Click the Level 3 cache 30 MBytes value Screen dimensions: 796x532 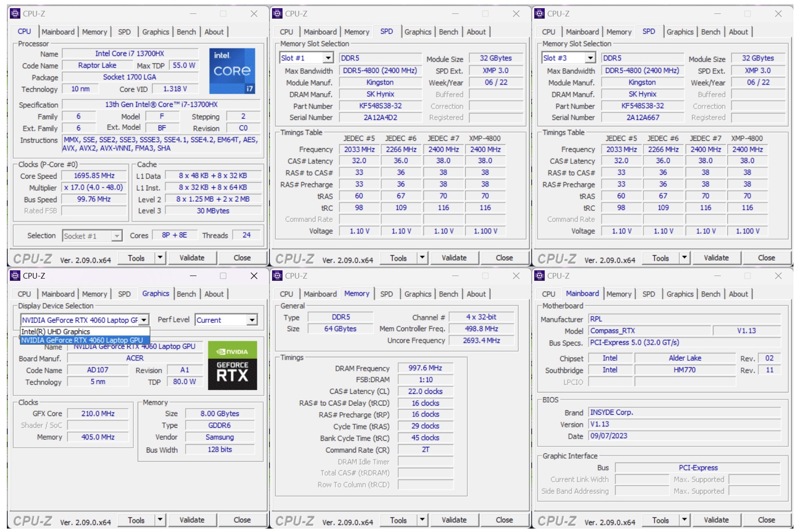[x=213, y=211]
